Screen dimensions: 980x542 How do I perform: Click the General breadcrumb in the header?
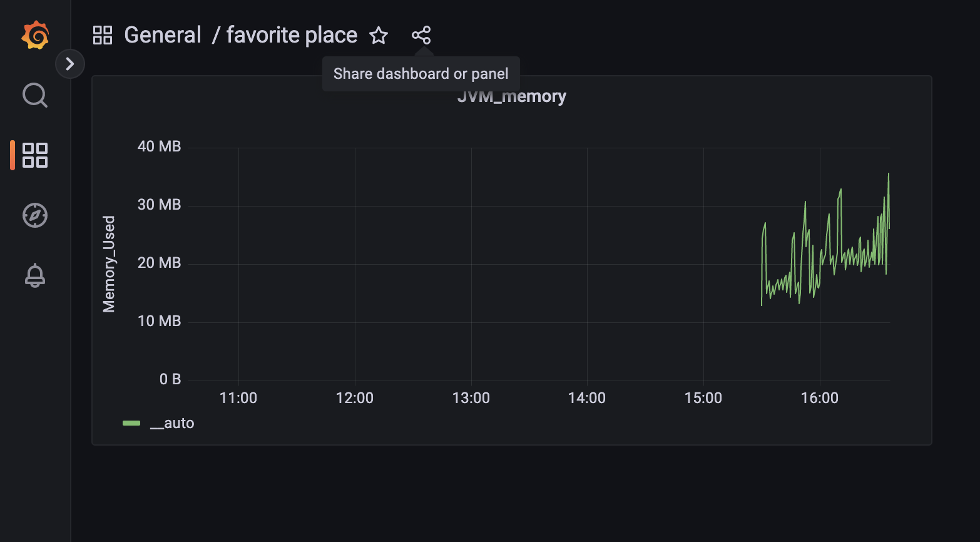point(162,34)
